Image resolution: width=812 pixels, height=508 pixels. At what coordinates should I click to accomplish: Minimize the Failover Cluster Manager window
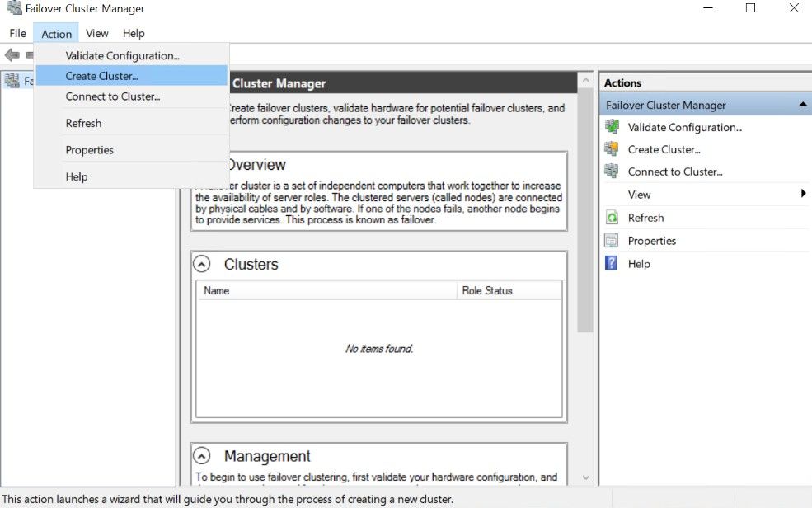pos(708,7)
